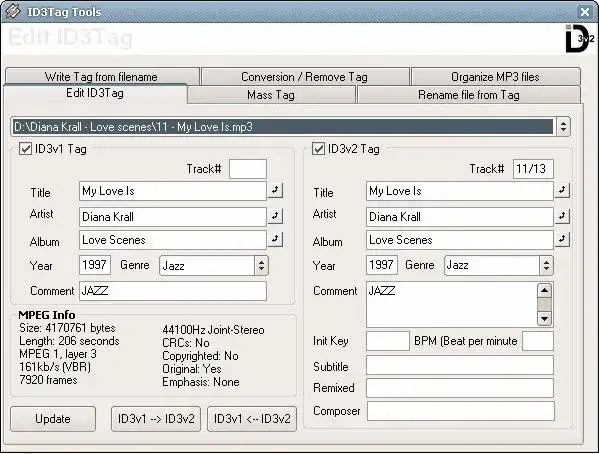The width and height of the screenshot is (599, 454).
Task: Click the ID3v1 Comment field
Action: [x=173, y=291]
